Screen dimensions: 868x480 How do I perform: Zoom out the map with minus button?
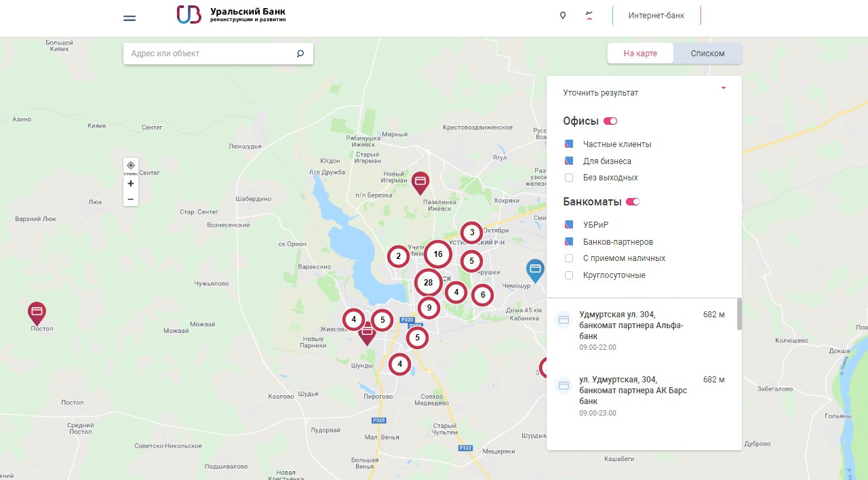131,199
